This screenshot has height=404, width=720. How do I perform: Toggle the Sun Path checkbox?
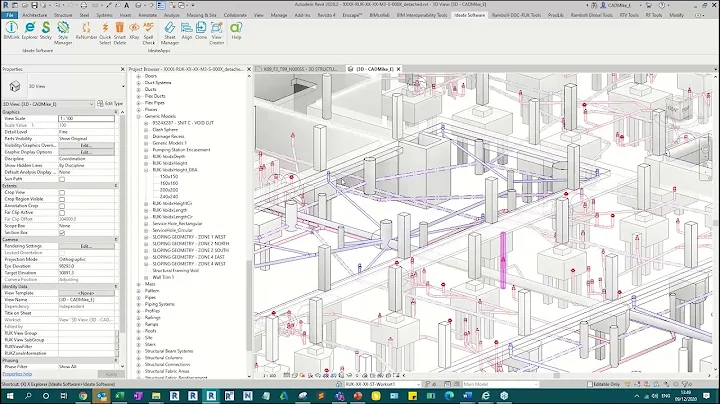62,179
